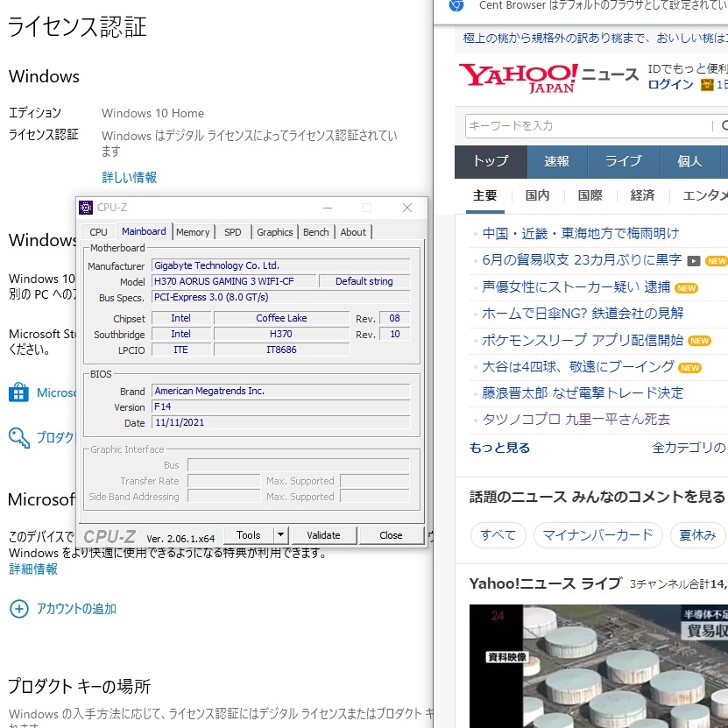The width and height of the screenshot is (728, 728).
Task: Open the peach advertisement link at top
Action: point(595,38)
